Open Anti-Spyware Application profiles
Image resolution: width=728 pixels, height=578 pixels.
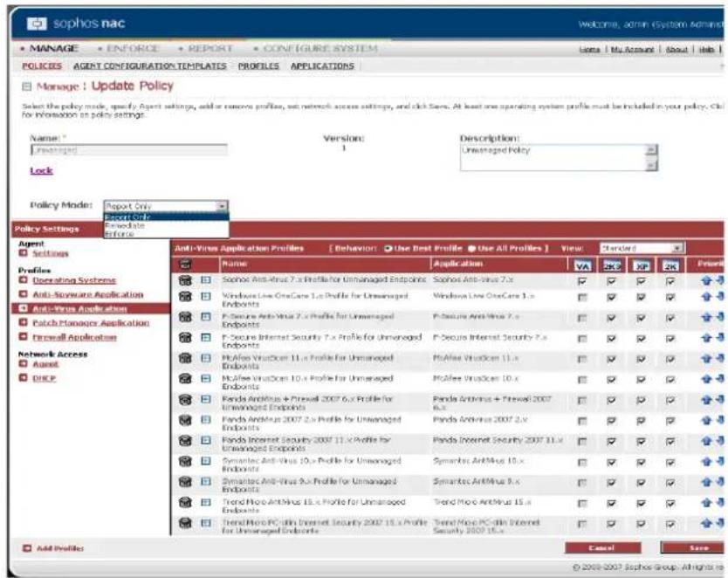[88, 295]
